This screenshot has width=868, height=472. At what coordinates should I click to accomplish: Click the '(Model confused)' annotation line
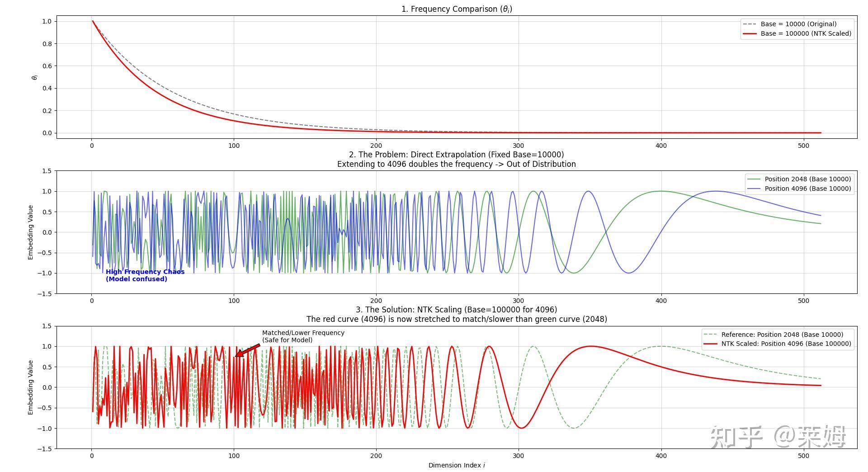pyautogui.click(x=137, y=279)
